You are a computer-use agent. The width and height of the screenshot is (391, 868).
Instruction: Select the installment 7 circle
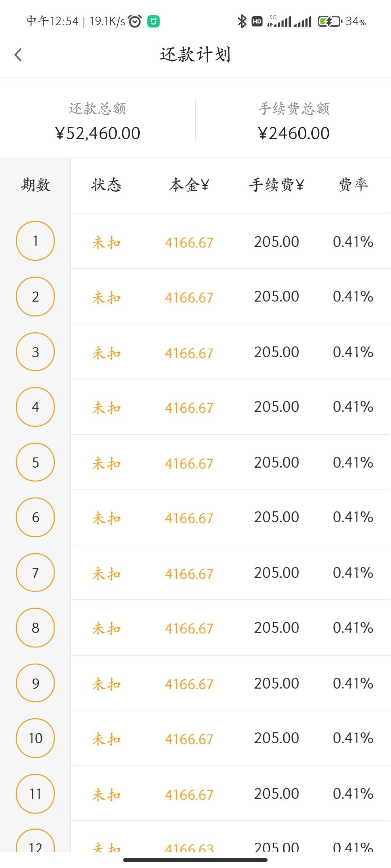35,573
